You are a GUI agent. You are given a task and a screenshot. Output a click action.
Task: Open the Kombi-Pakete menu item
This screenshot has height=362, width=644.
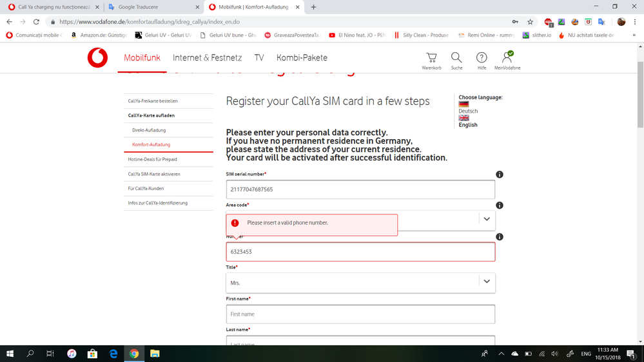click(302, 58)
